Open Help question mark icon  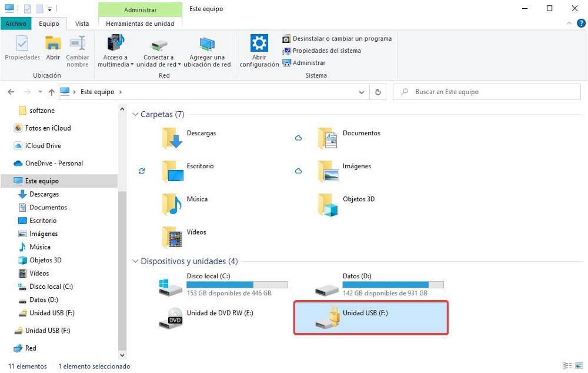point(581,24)
